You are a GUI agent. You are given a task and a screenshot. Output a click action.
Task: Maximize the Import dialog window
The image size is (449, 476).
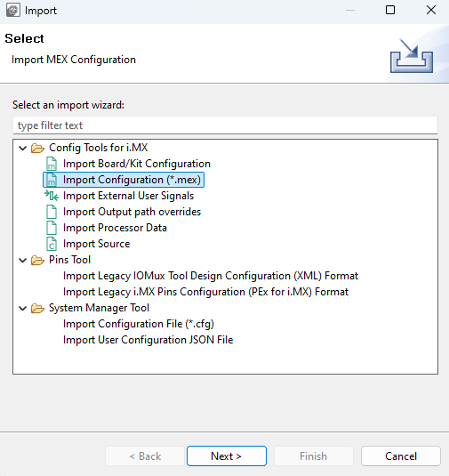[x=390, y=11]
